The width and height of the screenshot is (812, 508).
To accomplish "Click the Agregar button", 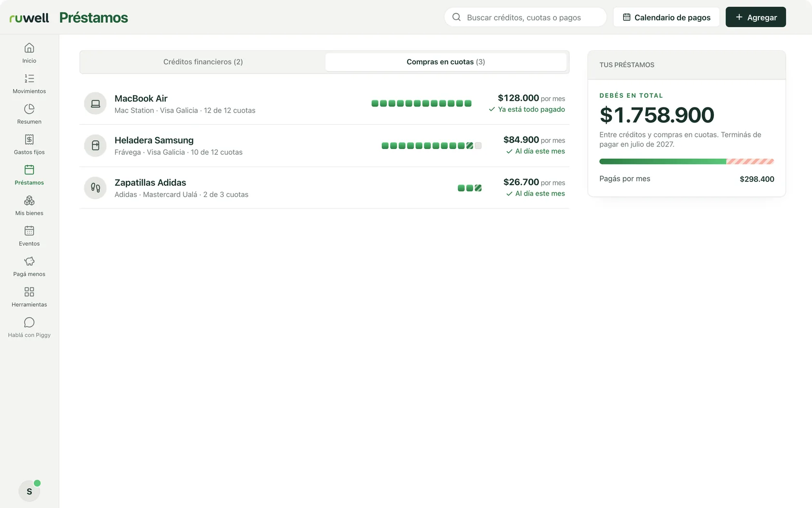I will pos(755,17).
